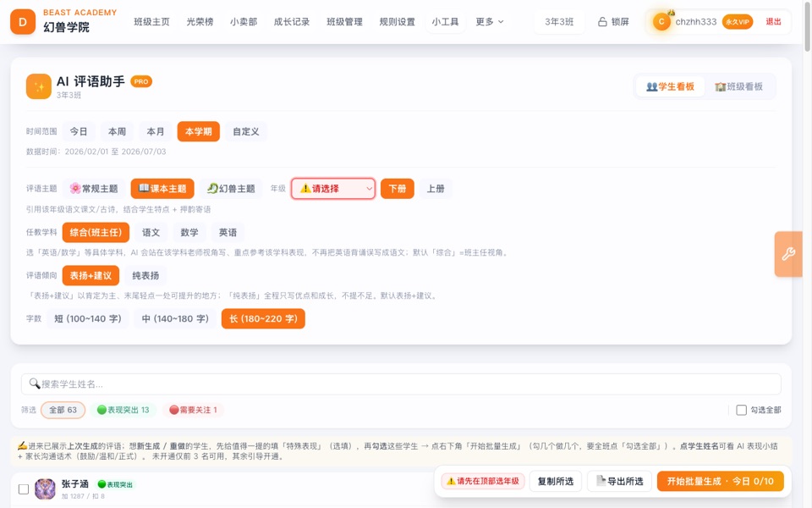Focus the 搜索学生姓名 search field
The width and height of the screenshot is (812, 508).
coord(401,384)
